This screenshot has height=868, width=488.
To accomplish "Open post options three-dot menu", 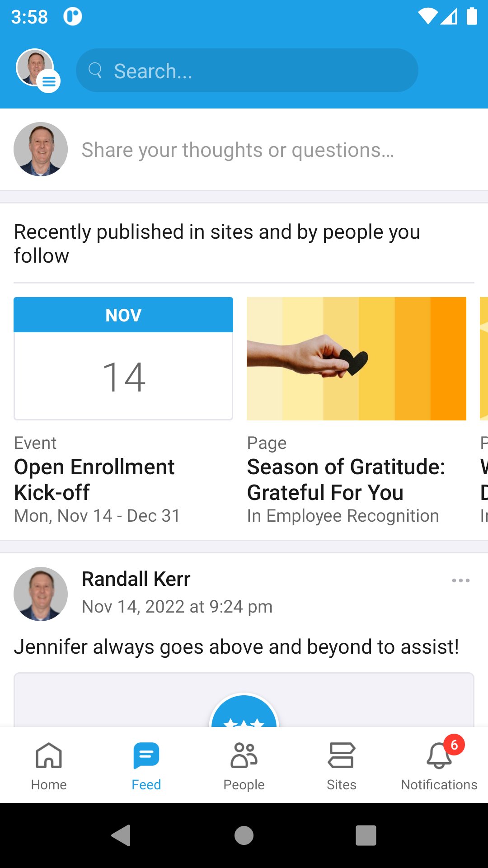I will tap(460, 580).
